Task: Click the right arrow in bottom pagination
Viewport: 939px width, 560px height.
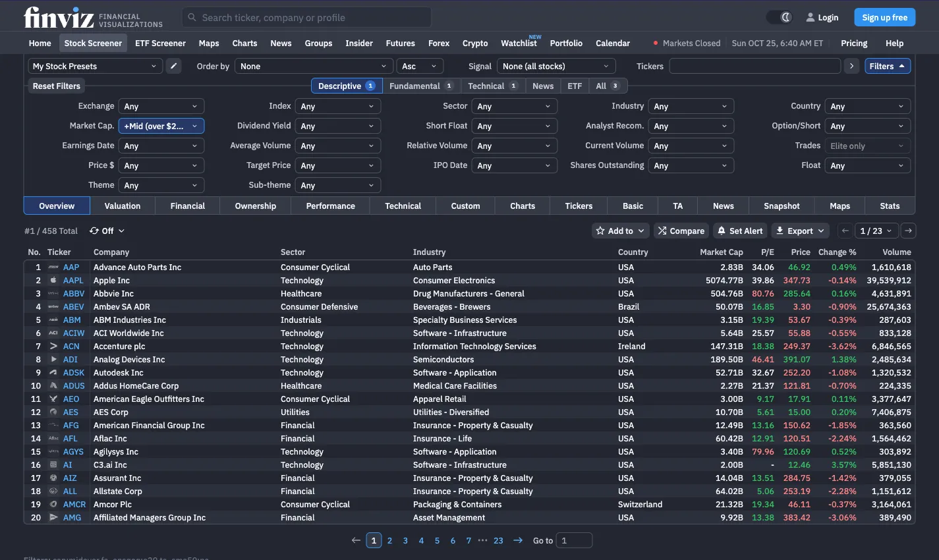Action: pos(518,540)
